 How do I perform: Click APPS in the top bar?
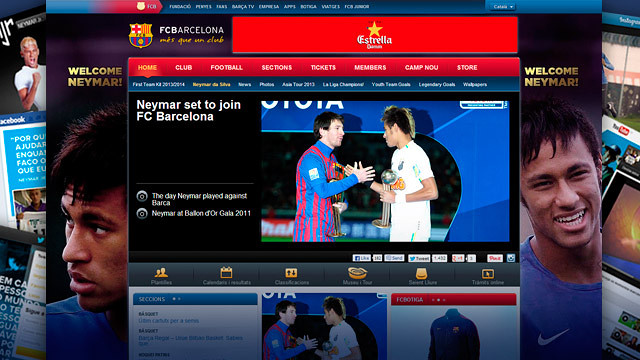(x=290, y=7)
